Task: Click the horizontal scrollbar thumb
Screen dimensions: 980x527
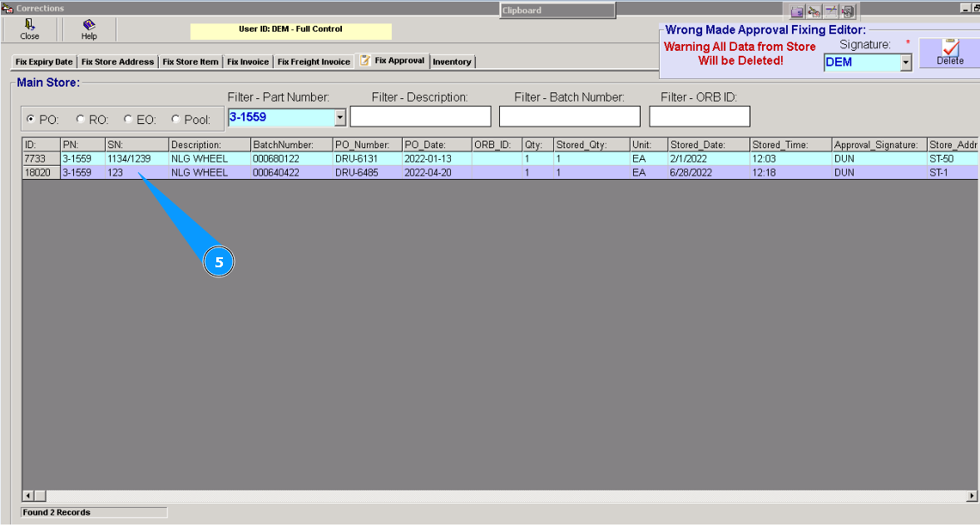Action: pos(40,495)
